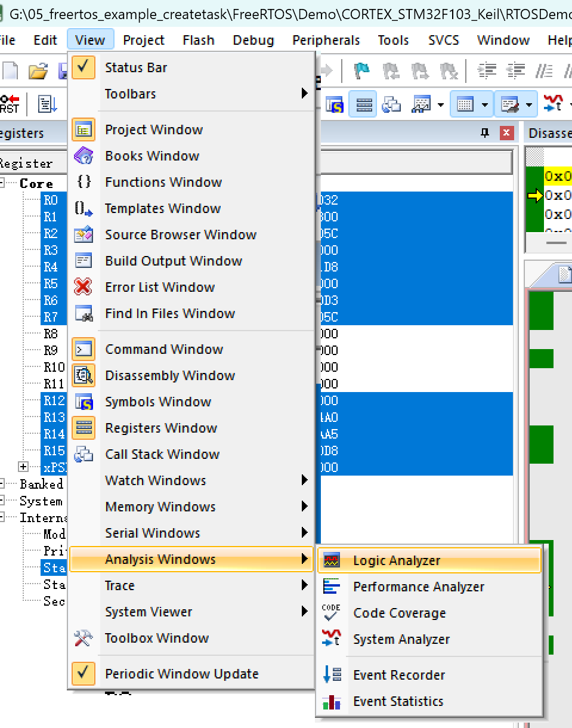Select the R0 register row

(x=50, y=200)
